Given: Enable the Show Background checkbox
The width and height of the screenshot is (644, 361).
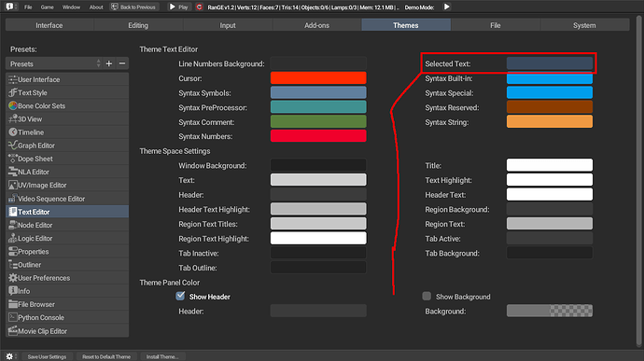Looking at the screenshot, I should 427,296.
